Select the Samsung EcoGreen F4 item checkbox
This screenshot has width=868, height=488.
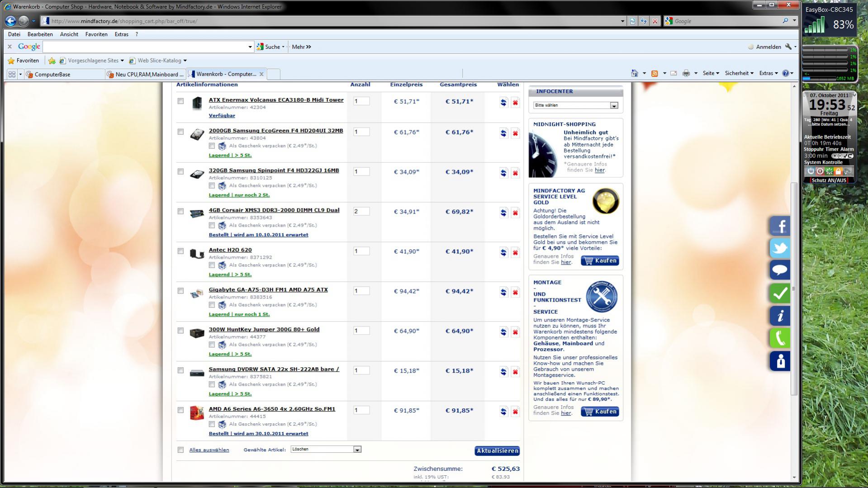180,132
